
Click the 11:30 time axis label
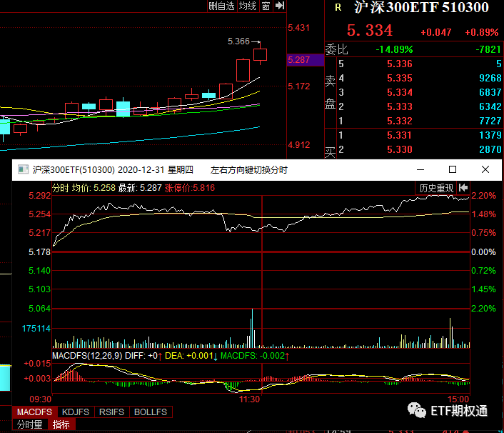249,399
